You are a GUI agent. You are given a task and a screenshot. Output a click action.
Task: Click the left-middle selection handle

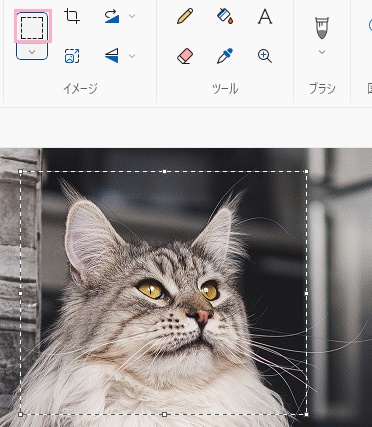coord(21,293)
